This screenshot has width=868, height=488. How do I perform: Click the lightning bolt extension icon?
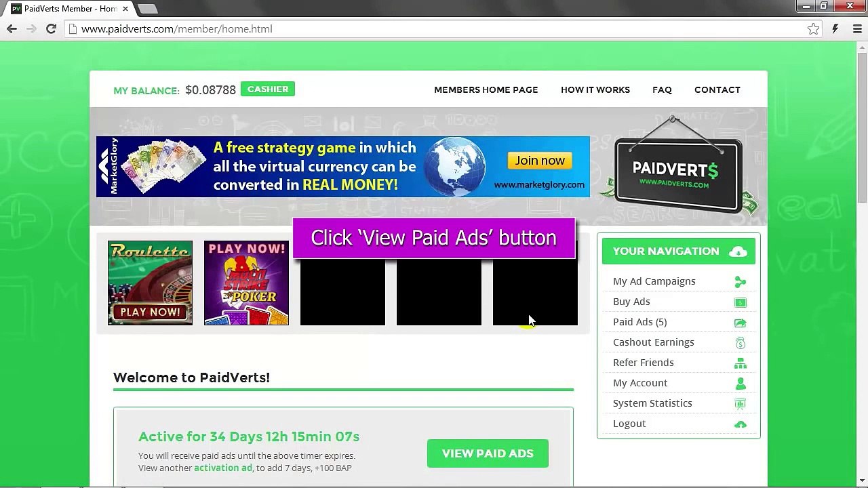point(835,29)
